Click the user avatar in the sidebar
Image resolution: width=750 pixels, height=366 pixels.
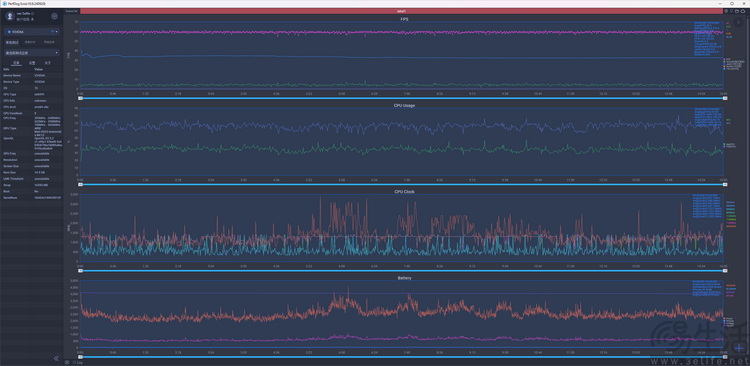point(10,16)
